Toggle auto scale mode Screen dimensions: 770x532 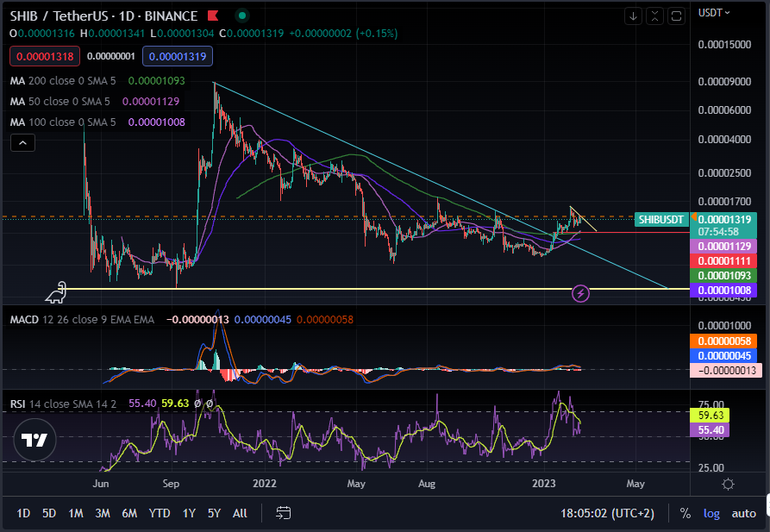tap(743, 513)
